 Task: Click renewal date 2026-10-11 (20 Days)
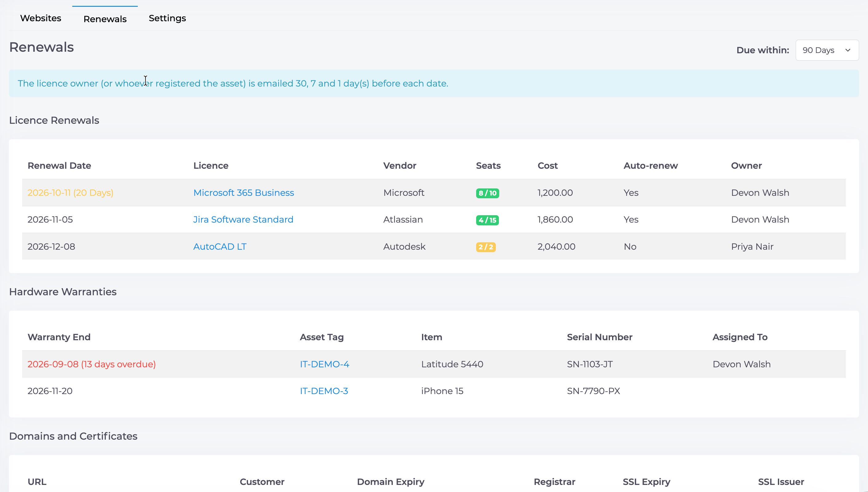(70, 193)
